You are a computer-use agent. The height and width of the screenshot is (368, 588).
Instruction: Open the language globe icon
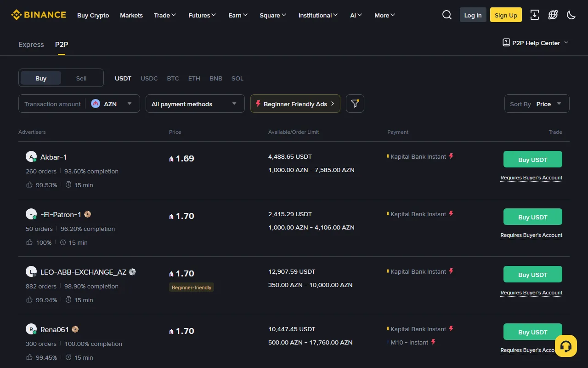[553, 15]
